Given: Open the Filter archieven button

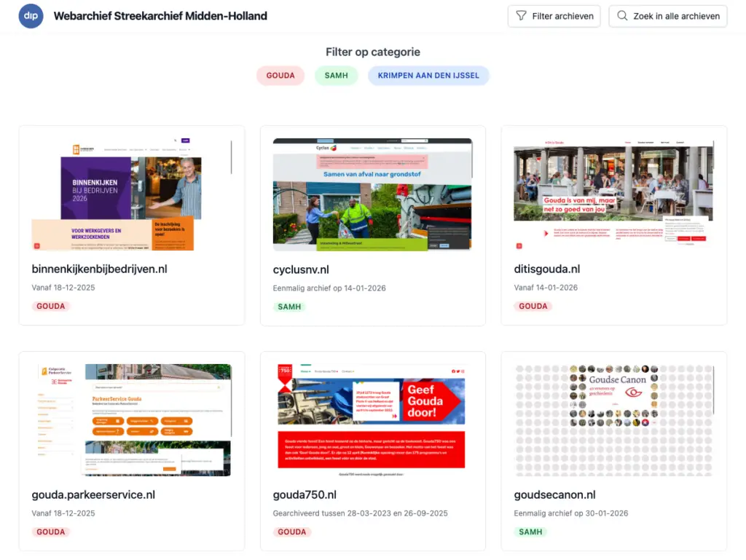Looking at the screenshot, I should click(x=554, y=16).
